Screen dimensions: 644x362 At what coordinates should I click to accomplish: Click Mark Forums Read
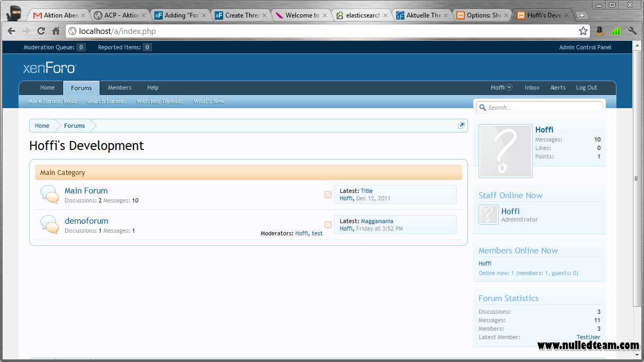pyautogui.click(x=52, y=101)
